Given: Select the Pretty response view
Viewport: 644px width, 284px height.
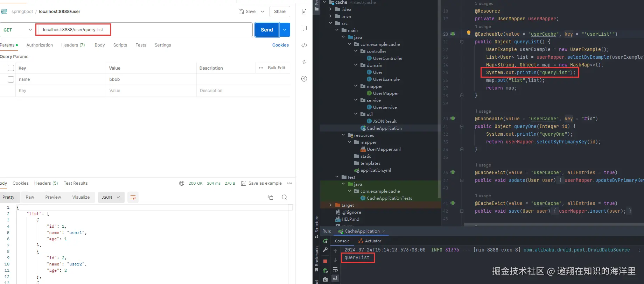Looking at the screenshot, I should 8,197.
